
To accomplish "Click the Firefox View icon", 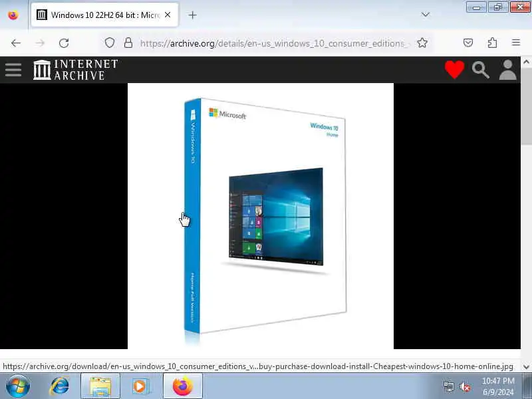I will click(x=13, y=15).
